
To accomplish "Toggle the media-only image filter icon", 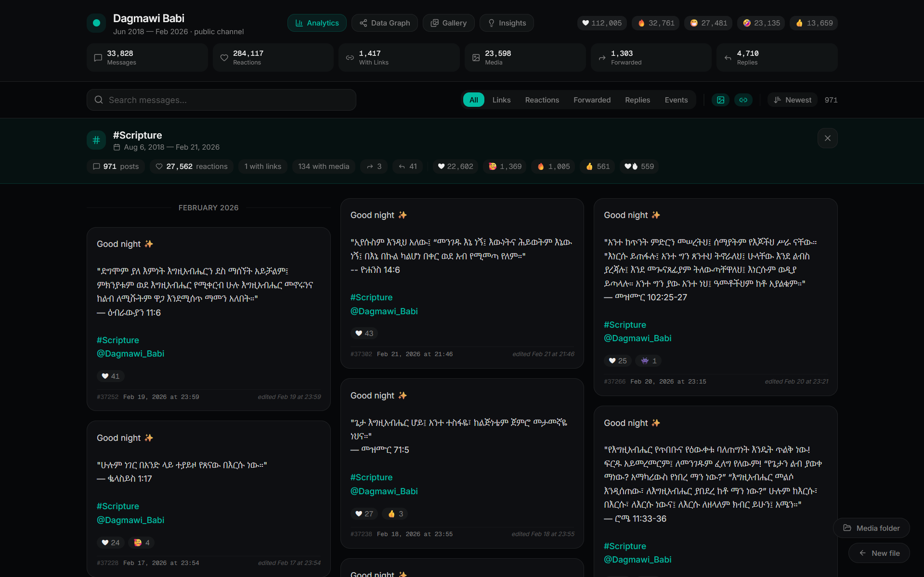I will click(720, 100).
